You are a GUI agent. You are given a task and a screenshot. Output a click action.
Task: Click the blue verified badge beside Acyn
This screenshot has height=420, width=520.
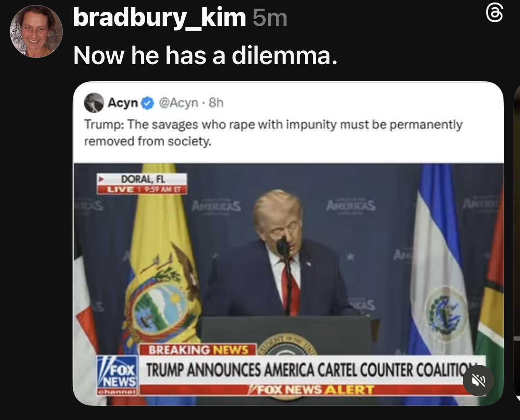point(148,103)
